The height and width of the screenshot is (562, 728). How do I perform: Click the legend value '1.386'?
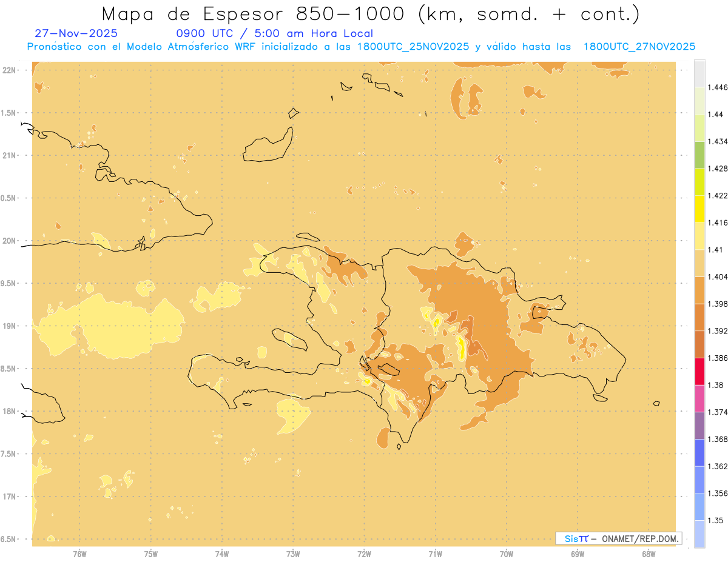click(x=718, y=358)
